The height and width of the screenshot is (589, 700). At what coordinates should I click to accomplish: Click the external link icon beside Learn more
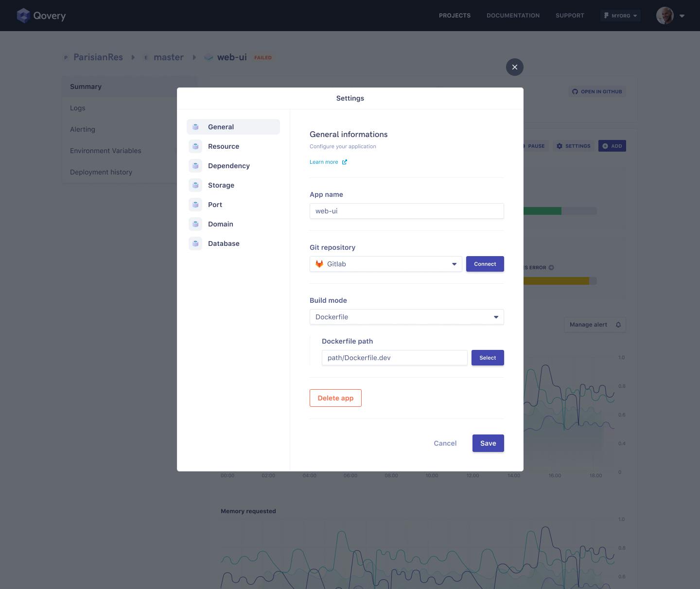pos(345,162)
